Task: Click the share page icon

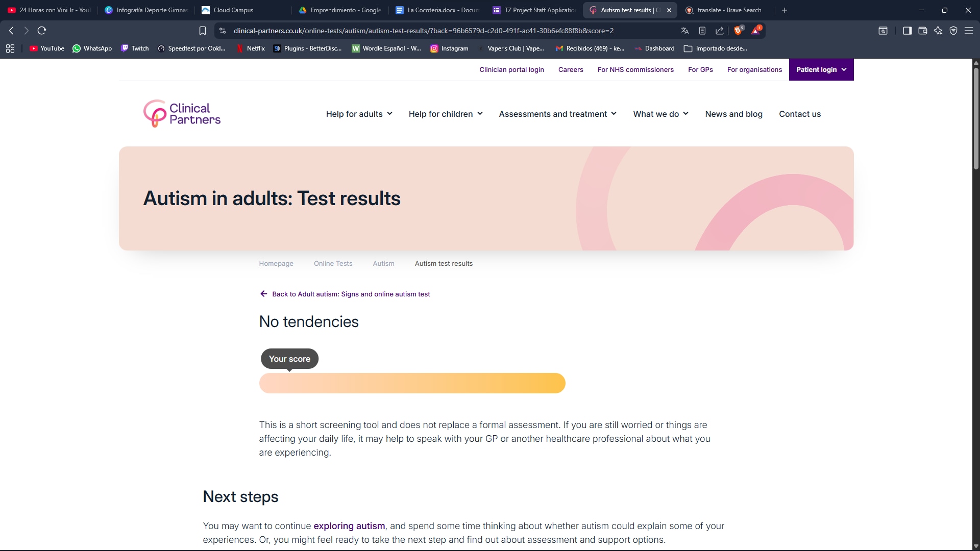Action: coord(720,31)
